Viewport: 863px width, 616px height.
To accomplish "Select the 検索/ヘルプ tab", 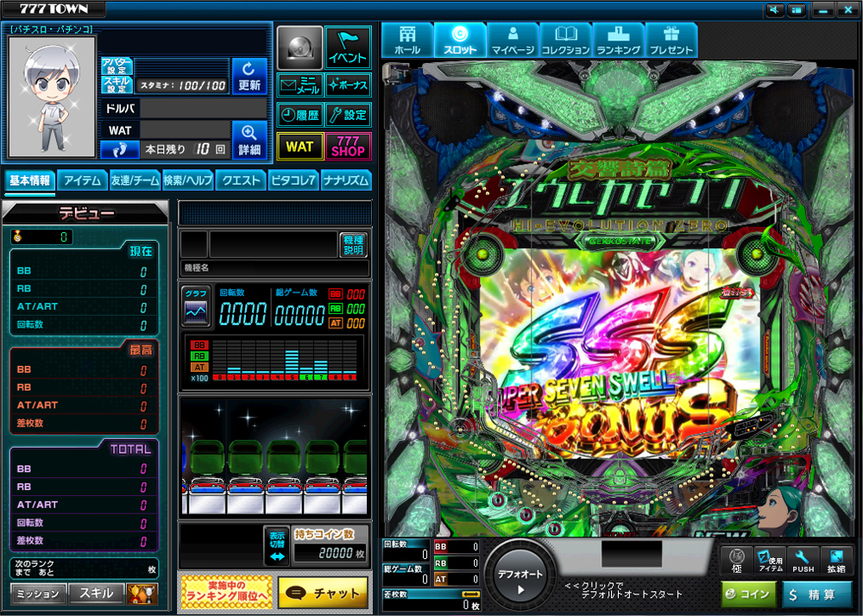I will click(x=187, y=180).
